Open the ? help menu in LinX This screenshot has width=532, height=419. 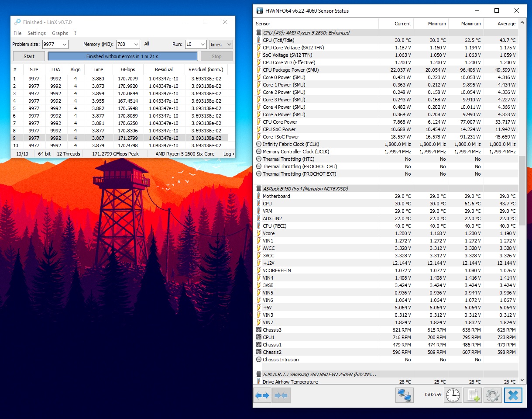tap(75, 33)
